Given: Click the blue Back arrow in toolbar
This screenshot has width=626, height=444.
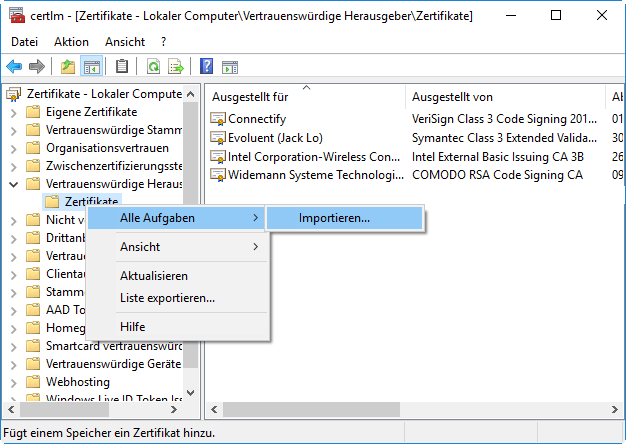Looking at the screenshot, I should coord(14,67).
